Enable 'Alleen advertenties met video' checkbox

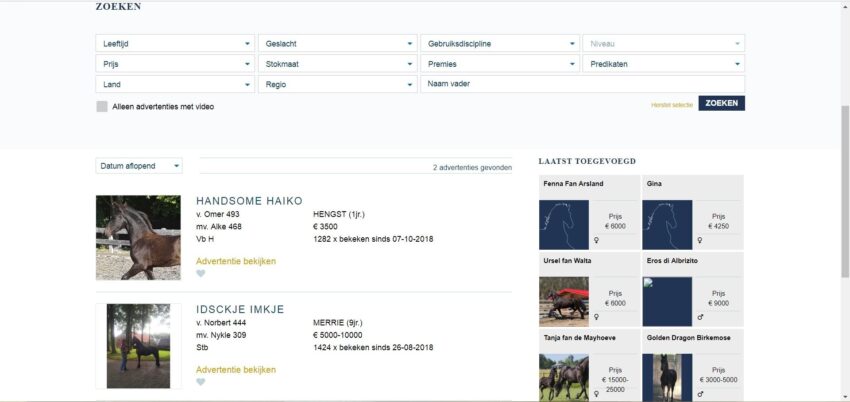[102, 106]
